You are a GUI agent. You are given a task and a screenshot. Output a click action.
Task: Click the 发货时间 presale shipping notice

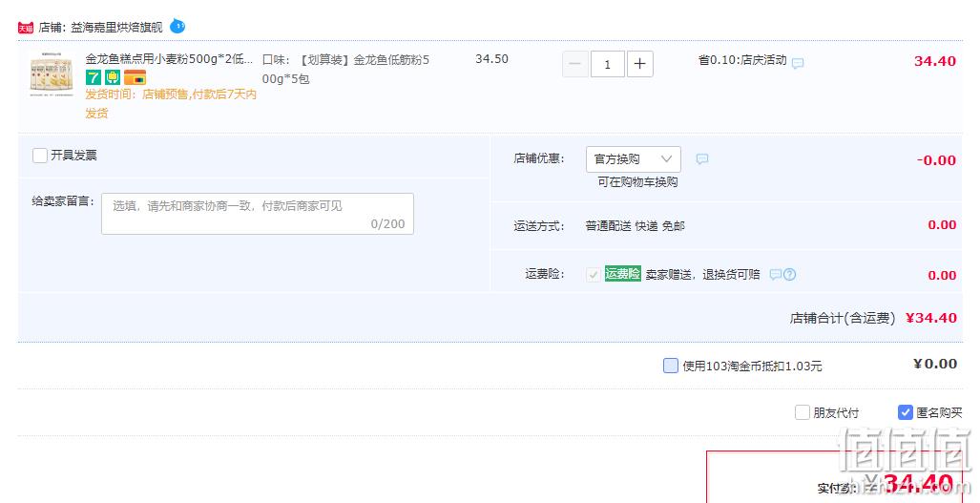171,103
